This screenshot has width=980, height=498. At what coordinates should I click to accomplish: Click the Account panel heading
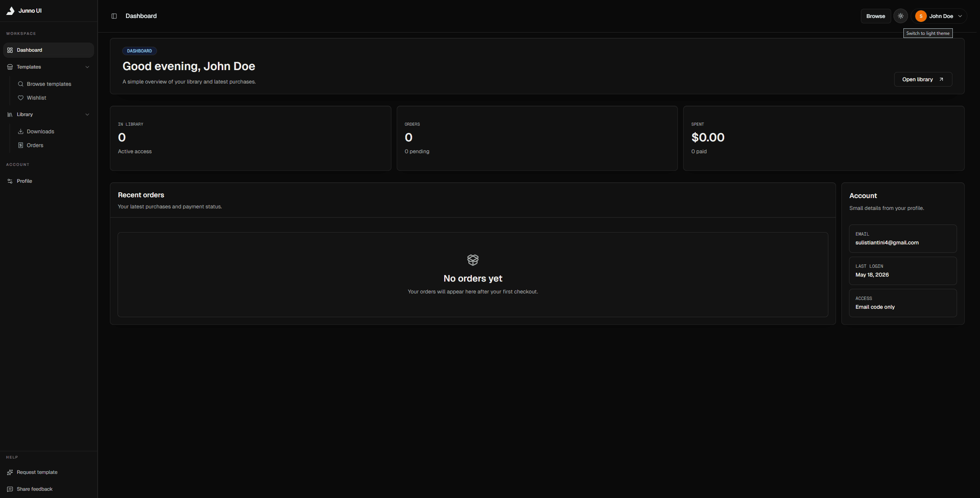point(863,196)
